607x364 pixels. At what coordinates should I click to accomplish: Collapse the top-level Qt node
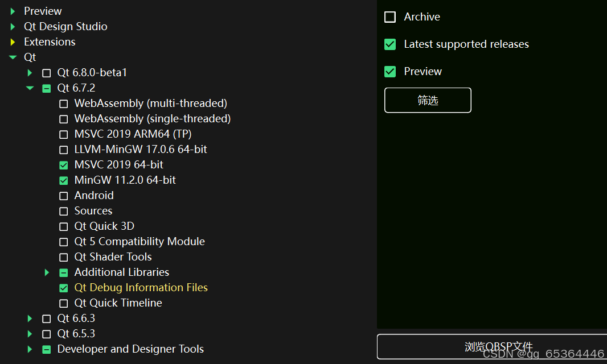(13, 57)
